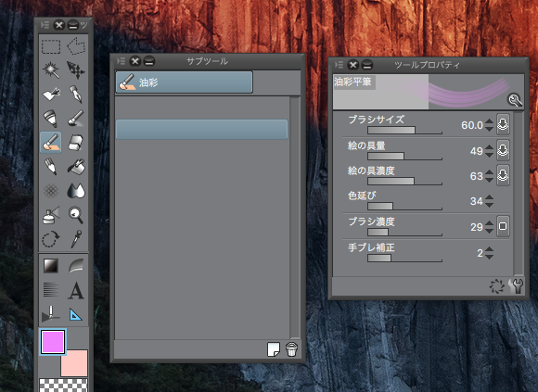This screenshot has height=392, width=538.
Task: Increase 手ブレ補正 value with up arrow
Action: point(490,249)
